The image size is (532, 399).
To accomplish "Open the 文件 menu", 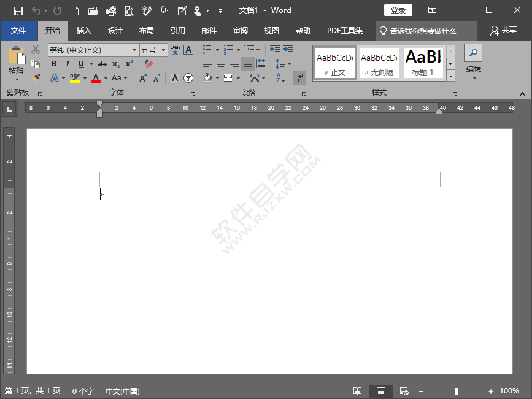I will pos(18,30).
